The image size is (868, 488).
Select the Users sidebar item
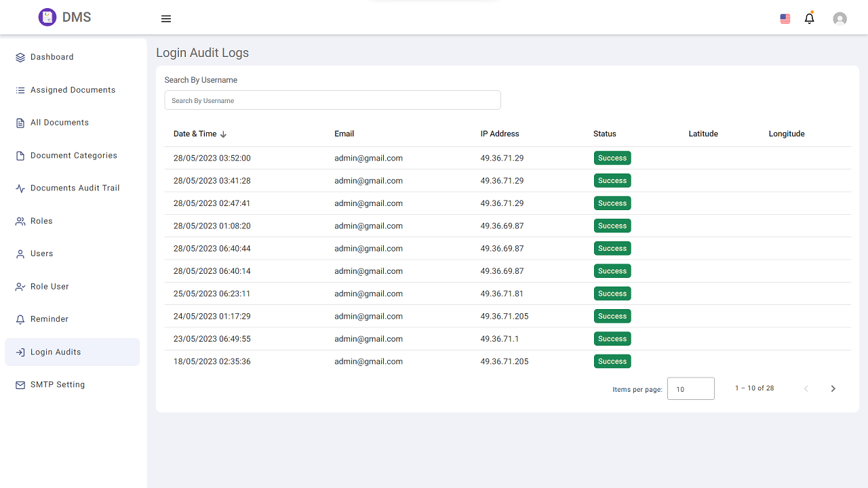41,253
